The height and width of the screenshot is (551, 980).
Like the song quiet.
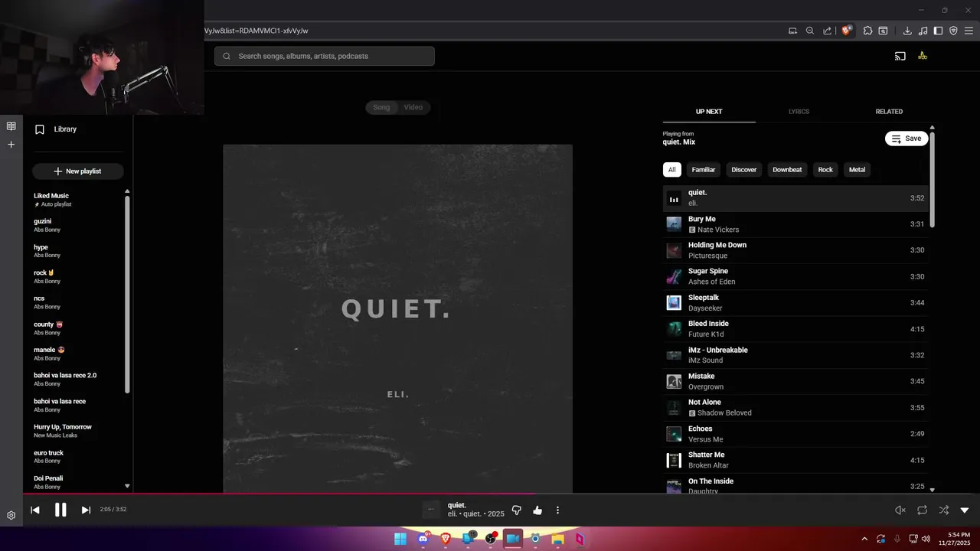pos(537,510)
